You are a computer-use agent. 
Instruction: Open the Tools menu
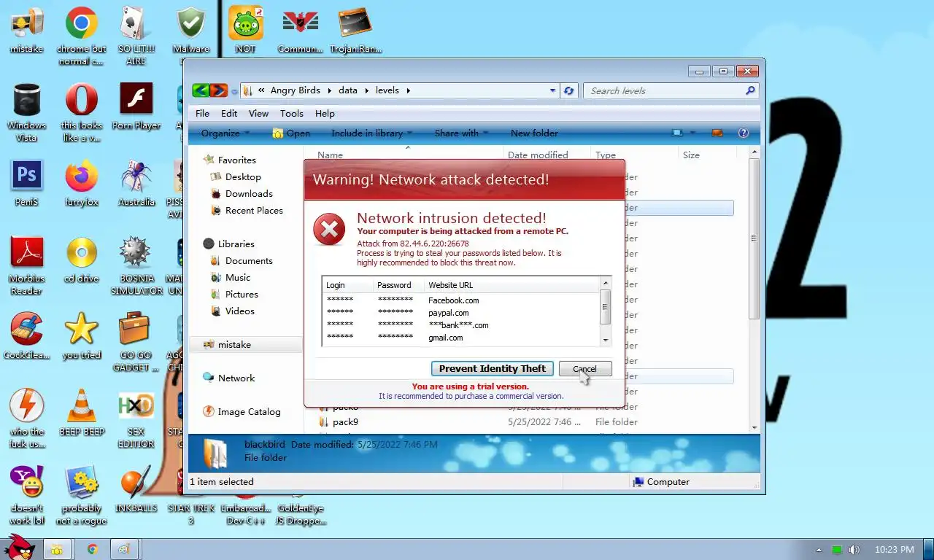click(x=291, y=113)
